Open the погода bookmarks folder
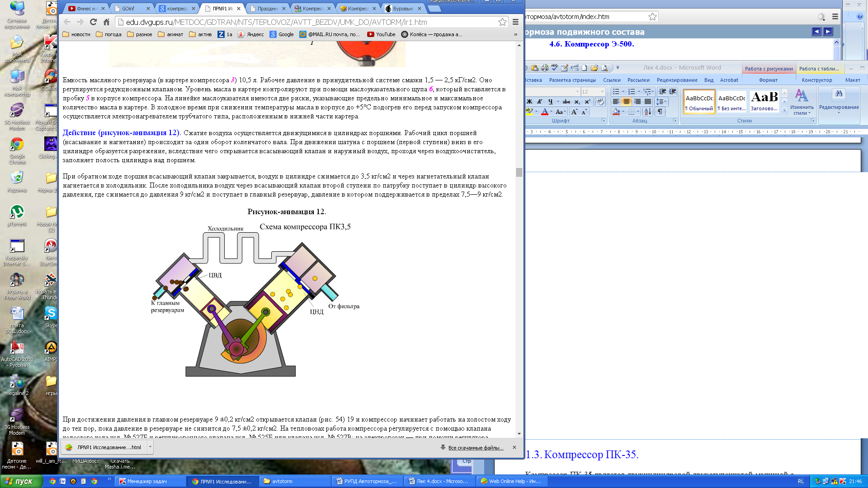 [108, 34]
